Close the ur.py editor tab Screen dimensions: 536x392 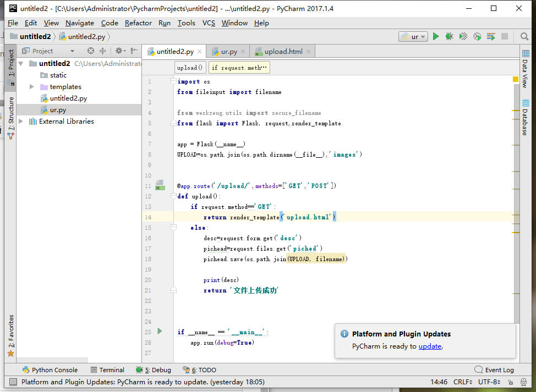(x=243, y=52)
